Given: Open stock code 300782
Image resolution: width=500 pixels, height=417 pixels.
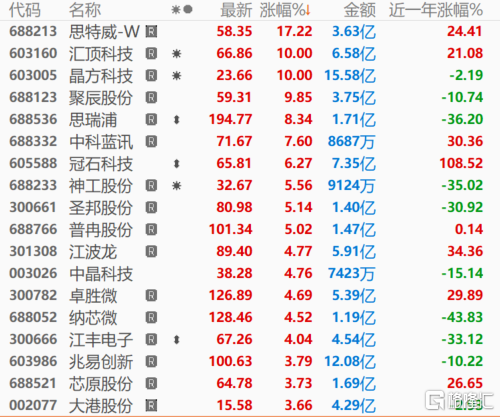Looking at the screenshot, I should [x=33, y=296].
